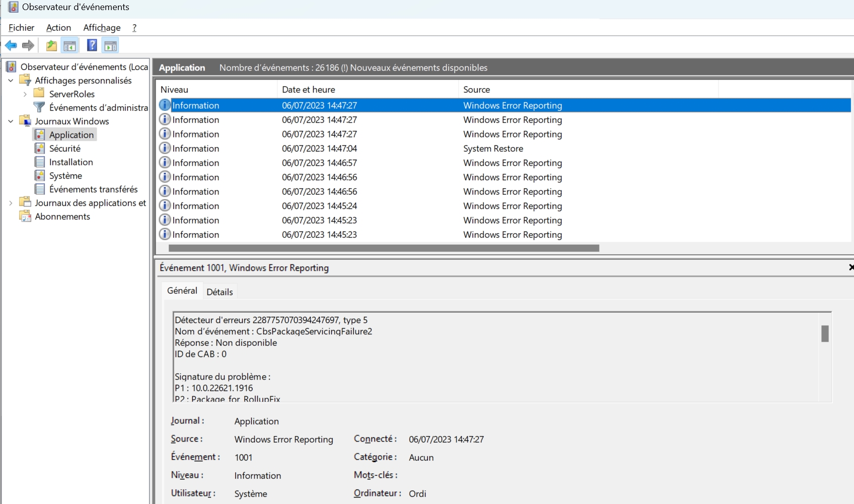Open the Abonnements node

62,217
